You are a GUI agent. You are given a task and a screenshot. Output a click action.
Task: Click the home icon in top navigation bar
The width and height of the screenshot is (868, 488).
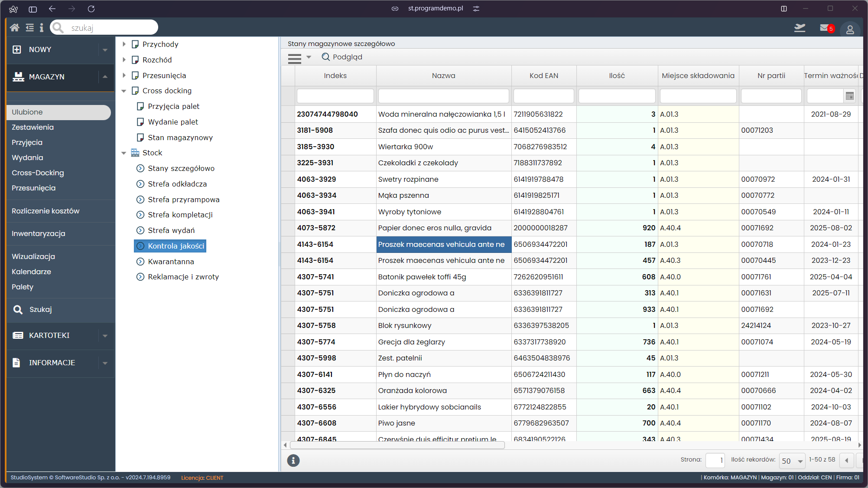(x=15, y=27)
